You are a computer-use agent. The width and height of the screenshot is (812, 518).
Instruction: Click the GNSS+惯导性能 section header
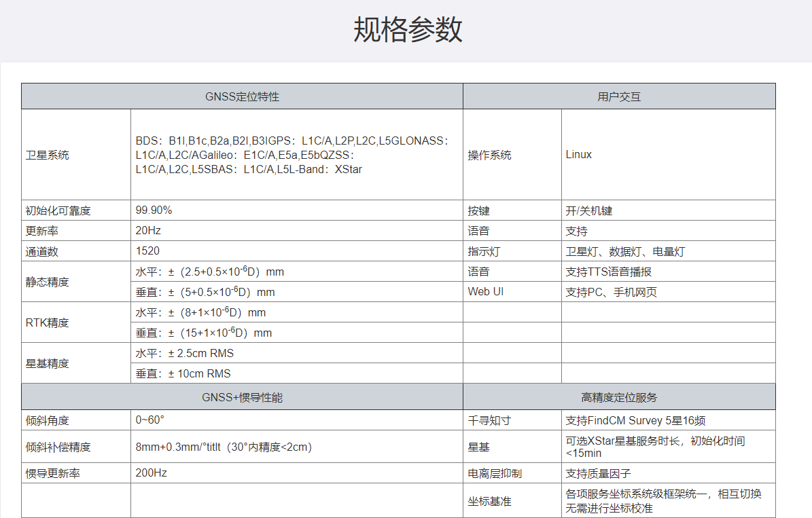(242, 397)
